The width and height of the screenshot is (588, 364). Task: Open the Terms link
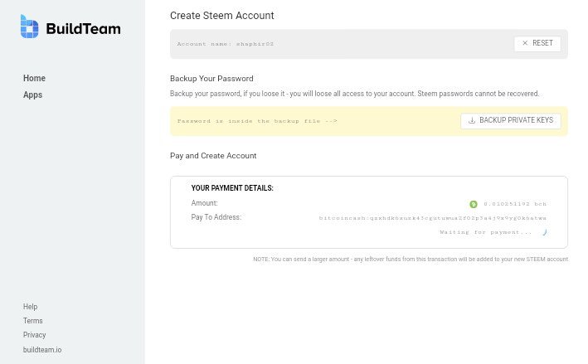[32, 321]
